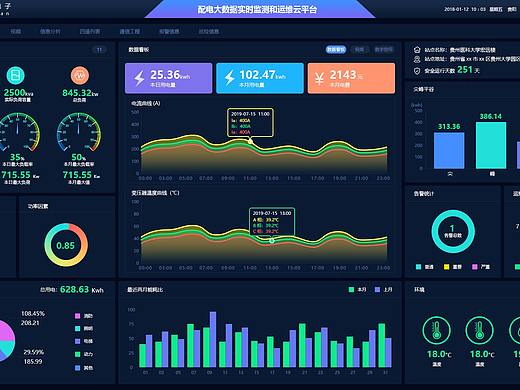Open the 信息分析 navigation tab

click(50, 32)
